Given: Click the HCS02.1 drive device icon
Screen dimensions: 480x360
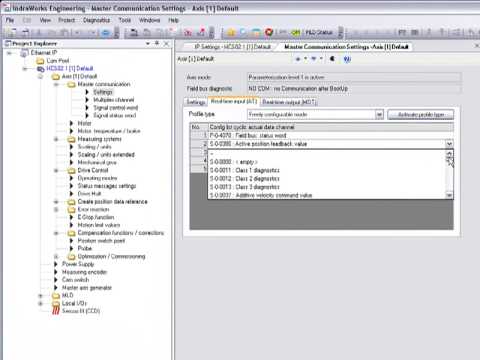Looking at the screenshot, I should [x=40, y=69].
